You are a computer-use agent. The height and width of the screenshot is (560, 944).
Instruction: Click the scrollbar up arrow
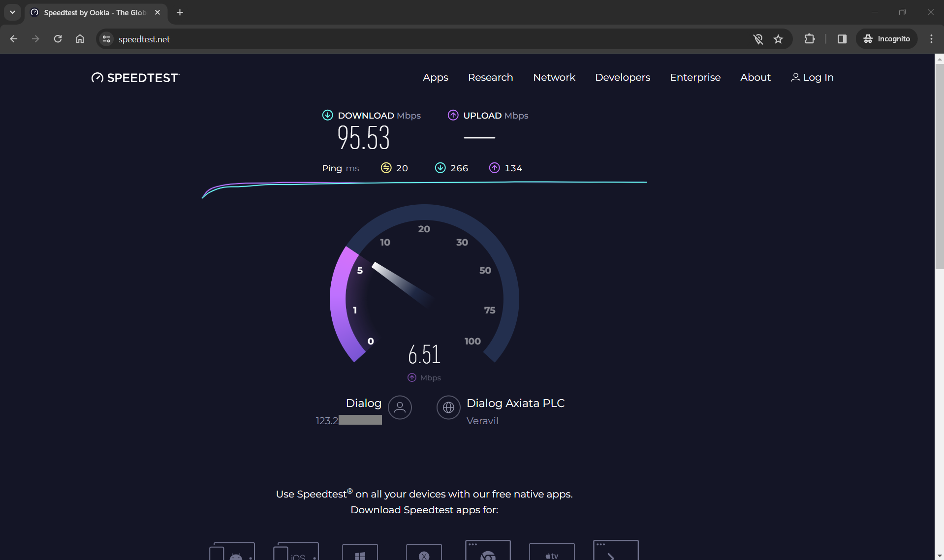coord(939,59)
